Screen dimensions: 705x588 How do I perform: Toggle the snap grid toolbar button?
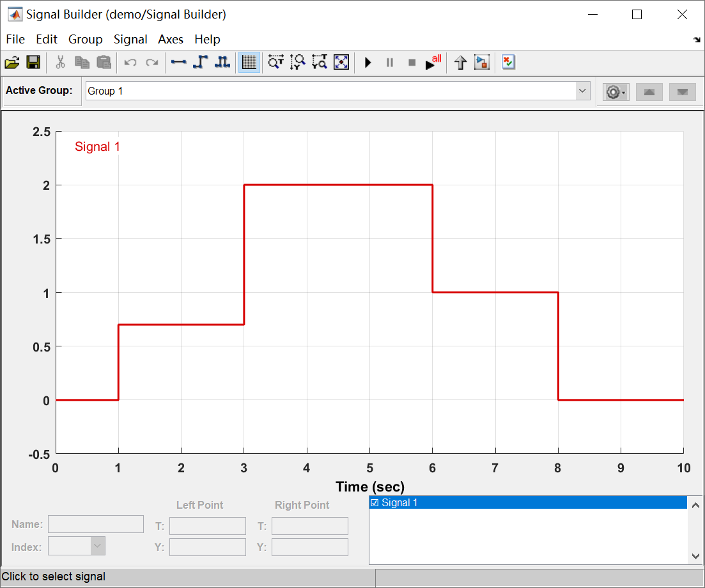[249, 62]
